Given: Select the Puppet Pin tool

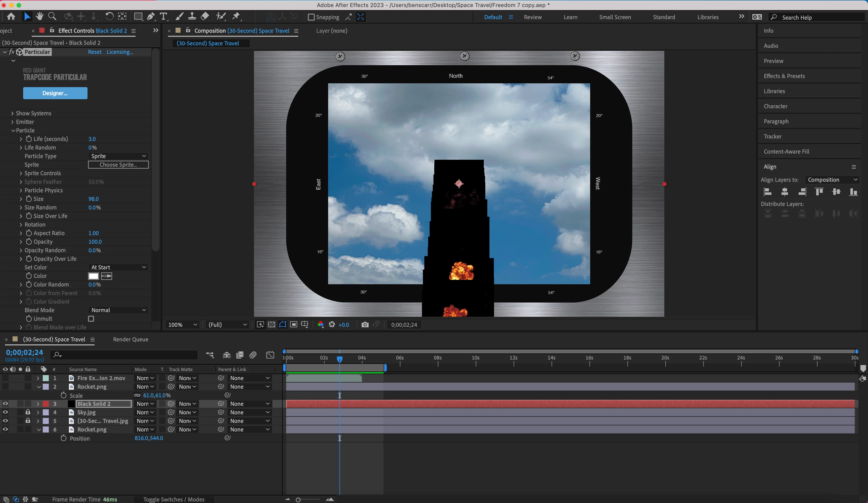Looking at the screenshot, I should [x=236, y=16].
